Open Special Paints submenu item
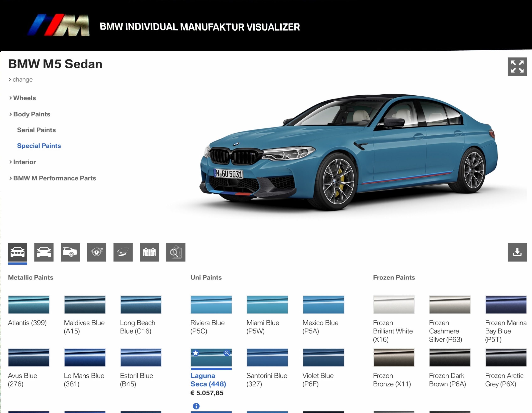532x413 pixels. coord(39,146)
